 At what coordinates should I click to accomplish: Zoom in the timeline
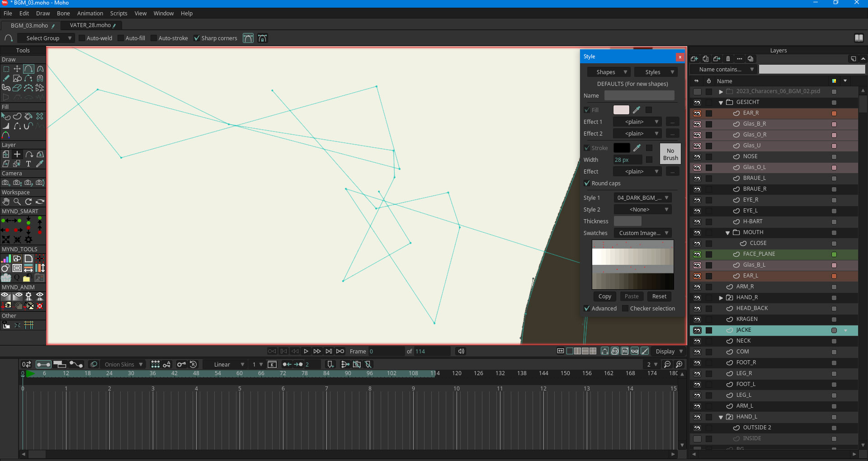679,364
